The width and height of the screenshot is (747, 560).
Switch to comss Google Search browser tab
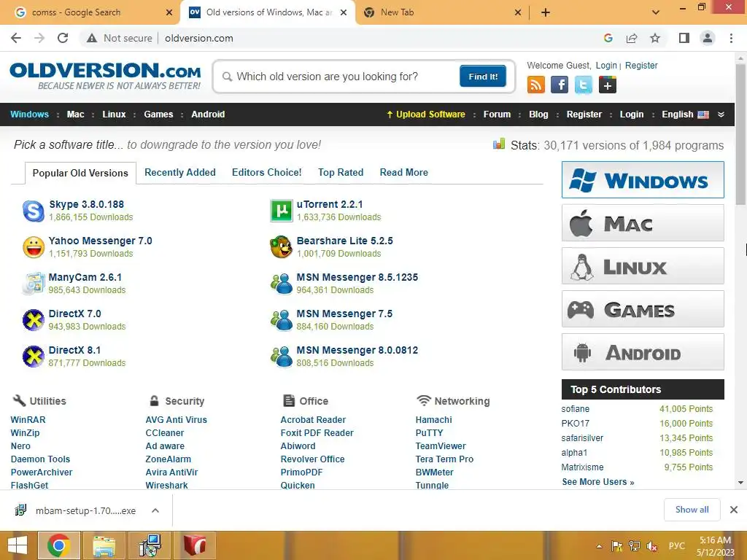(90, 12)
